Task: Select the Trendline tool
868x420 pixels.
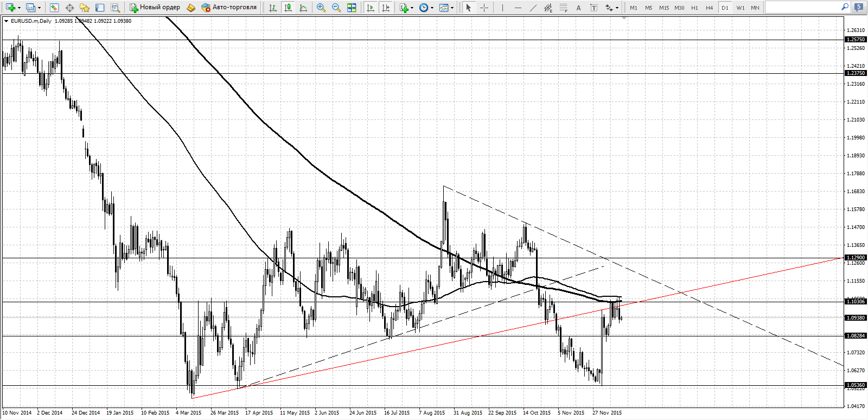Action: (x=533, y=8)
